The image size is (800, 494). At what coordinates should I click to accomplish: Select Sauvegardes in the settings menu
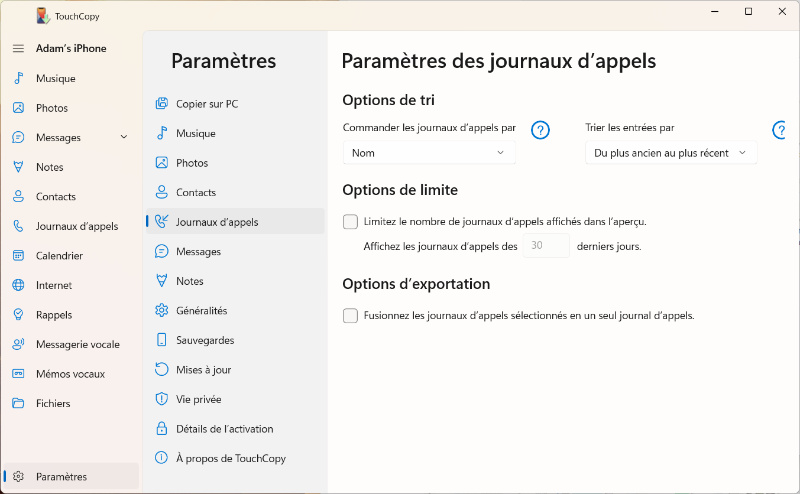(x=204, y=340)
